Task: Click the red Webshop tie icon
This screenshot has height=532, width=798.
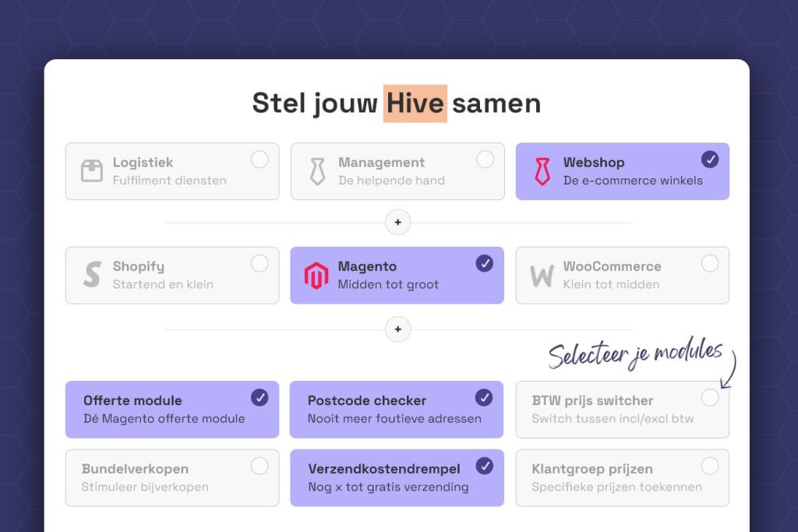Action: [542, 171]
